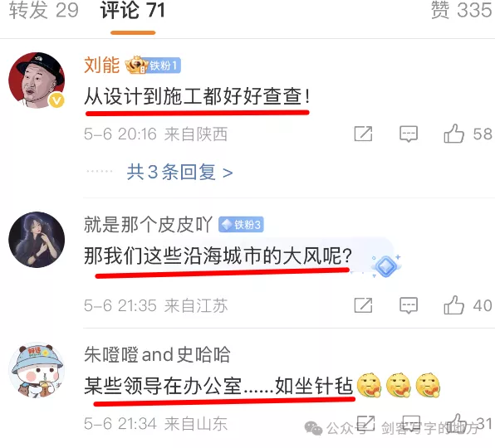Expand 共3条回复 replies

click(179, 172)
